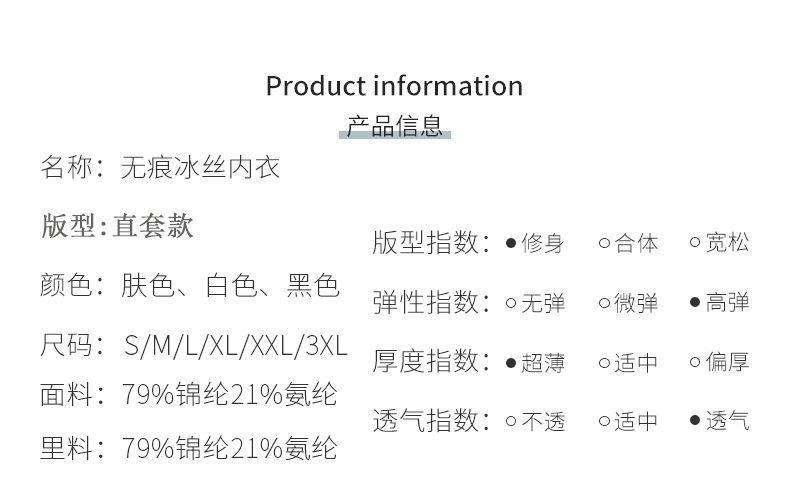The height and width of the screenshot is (477, 790).
Task: Click the 透气指数 label
Action: pos(430,421)
